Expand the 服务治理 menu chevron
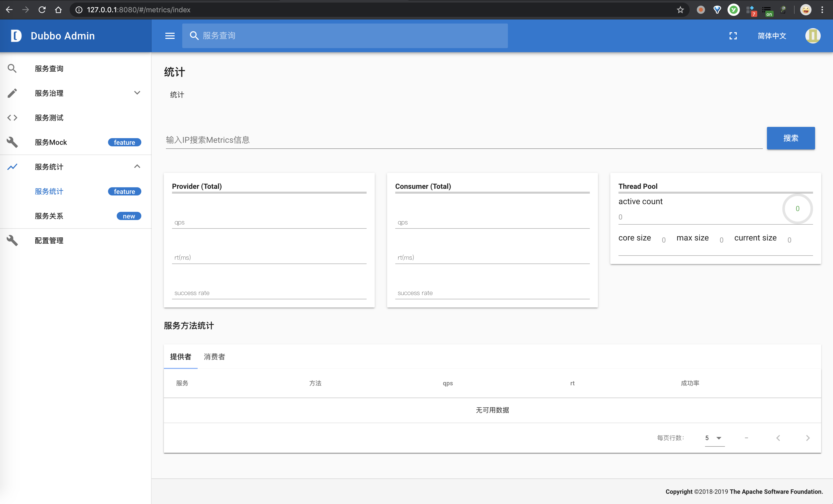833x504 pixels. [x=137, y=93]
